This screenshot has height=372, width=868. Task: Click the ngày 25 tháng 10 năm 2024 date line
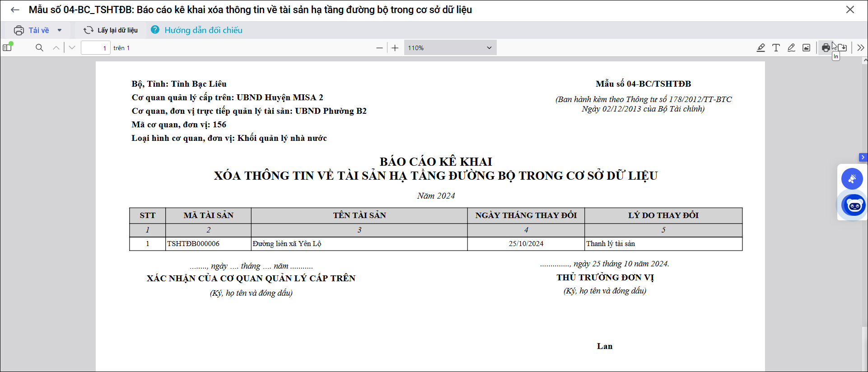tap(605, 264)
